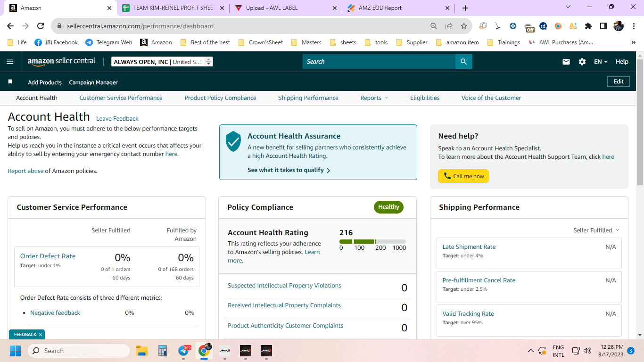Open Suspected Intellectual Property Violations link

click(x=284, y=286)
